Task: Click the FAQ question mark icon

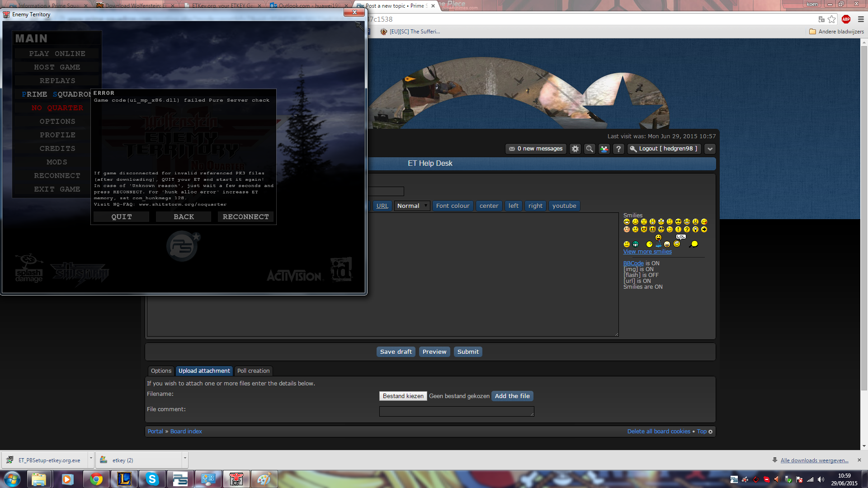Action: pos(618,149)
